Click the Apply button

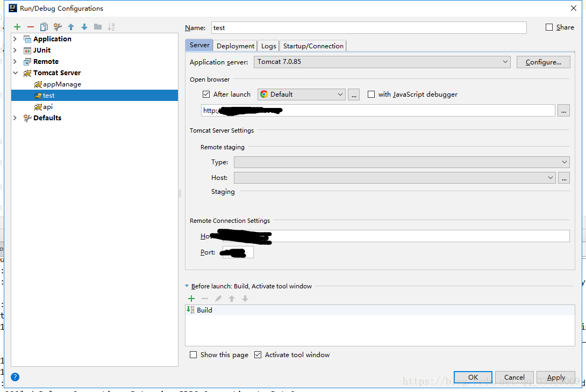(556, 377)
